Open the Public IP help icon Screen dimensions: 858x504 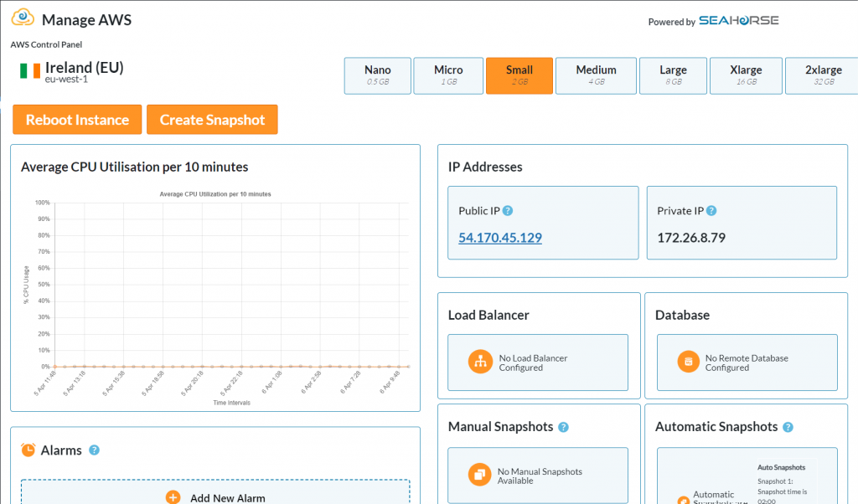pyautogui.click(x=508, y=210)
